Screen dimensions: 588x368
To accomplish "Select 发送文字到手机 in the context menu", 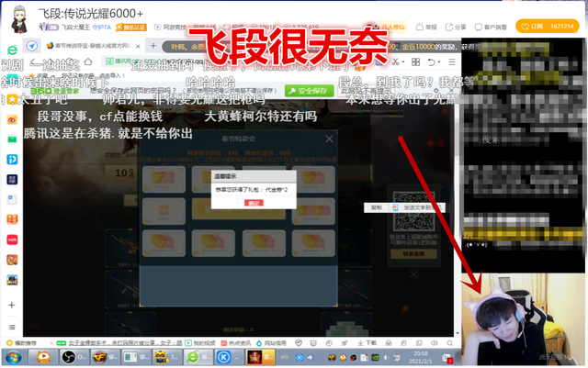I will pyautogui.click(x=417, y=207).
